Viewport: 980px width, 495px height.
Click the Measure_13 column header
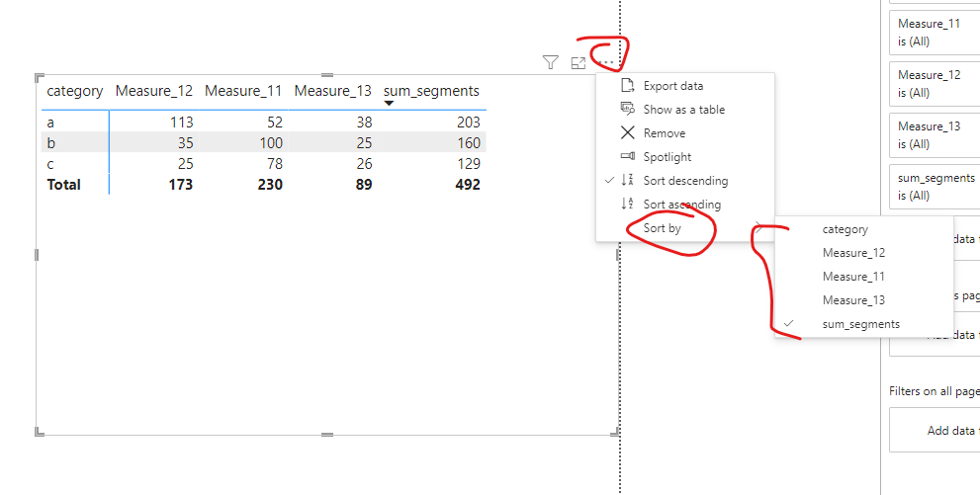tap(333, 91)
